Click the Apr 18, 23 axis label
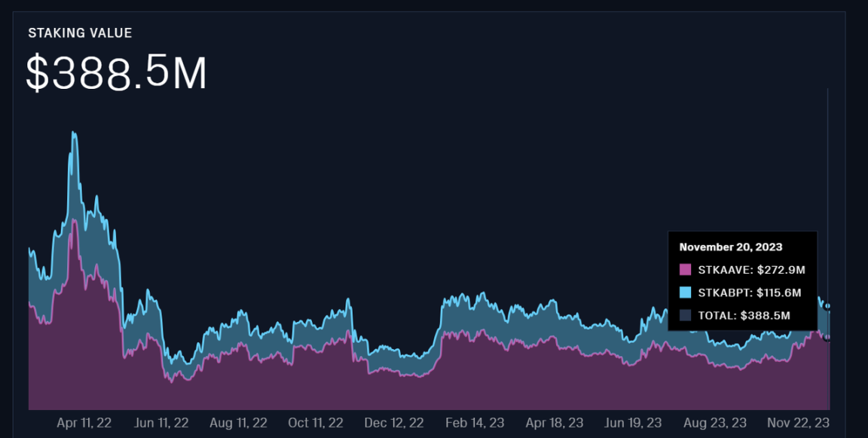This screenshot has width=868, height=438. 553,423
